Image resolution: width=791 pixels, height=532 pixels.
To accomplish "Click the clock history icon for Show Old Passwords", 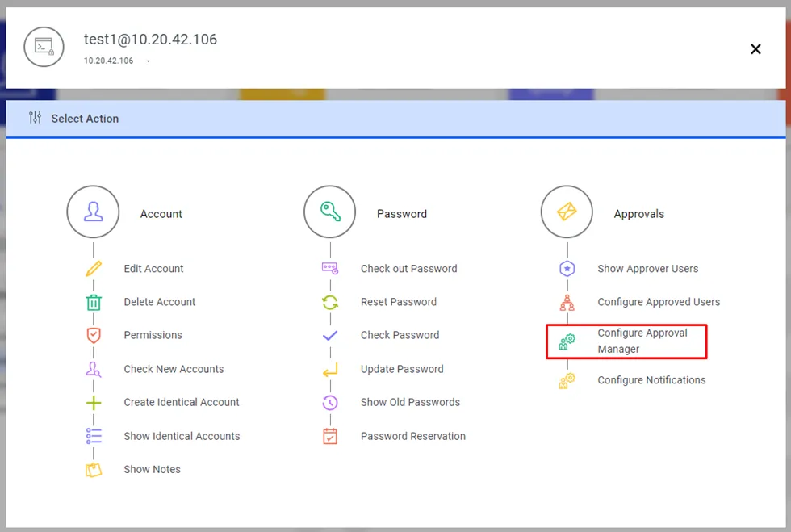I will pyautogui.click(x=330, y=402).
